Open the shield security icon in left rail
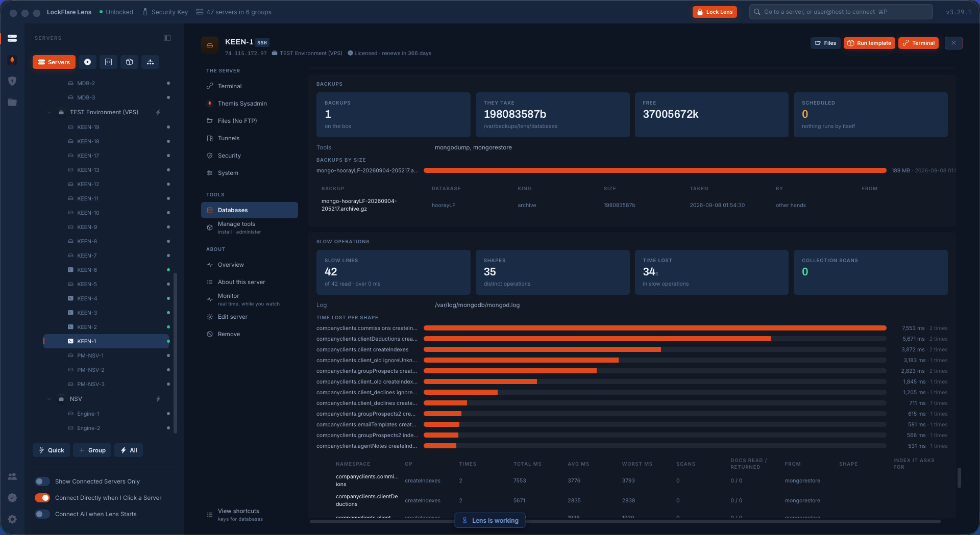This screenshot has height=535, width=980. 12,81
